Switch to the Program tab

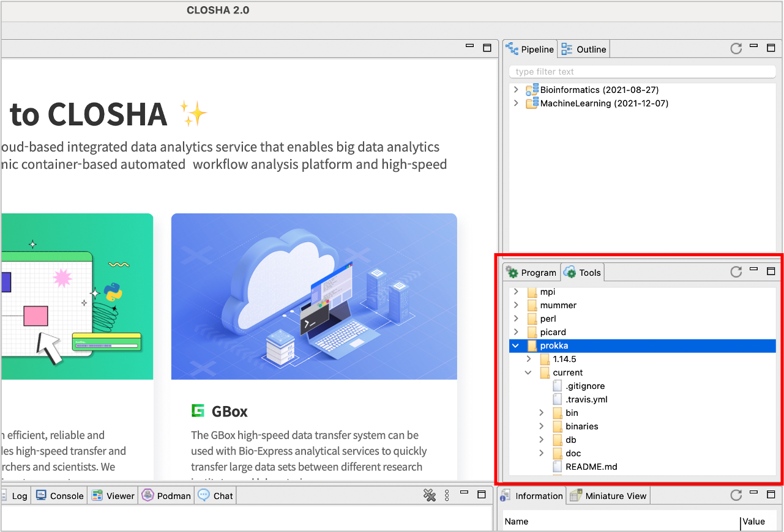(x=531, y=273)
